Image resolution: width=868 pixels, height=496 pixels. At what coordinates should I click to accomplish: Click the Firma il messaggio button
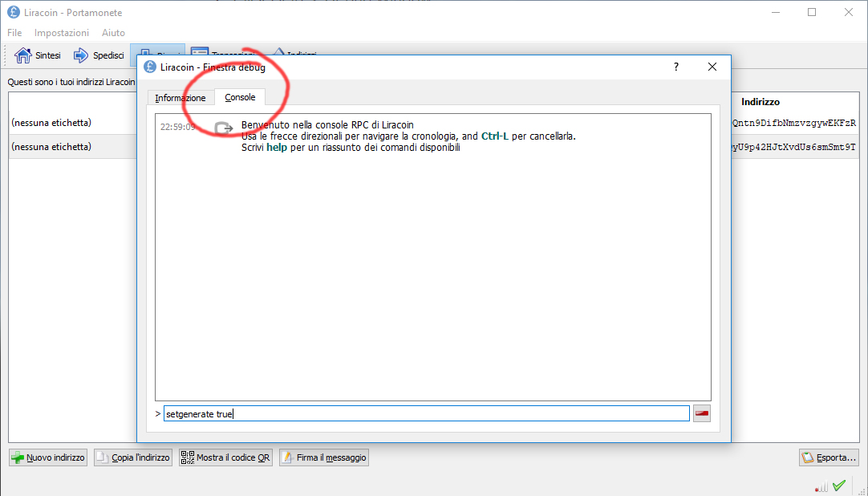324,457
